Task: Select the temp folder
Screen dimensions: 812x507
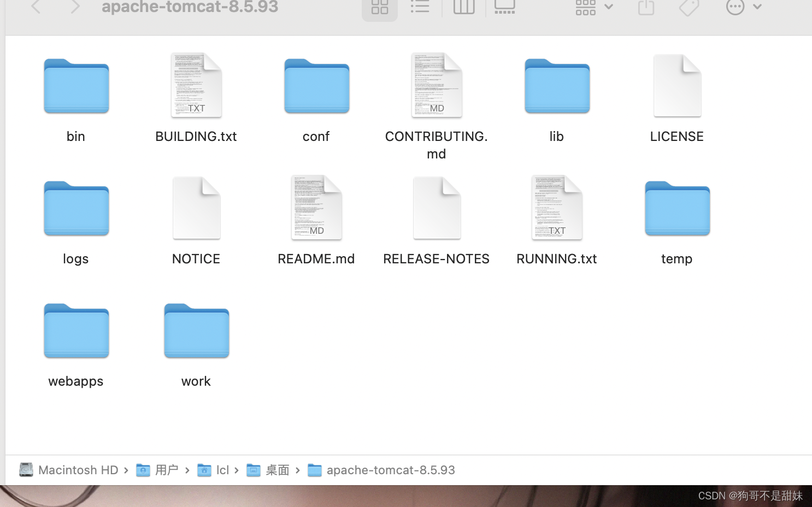Action: tap(678, 208)
